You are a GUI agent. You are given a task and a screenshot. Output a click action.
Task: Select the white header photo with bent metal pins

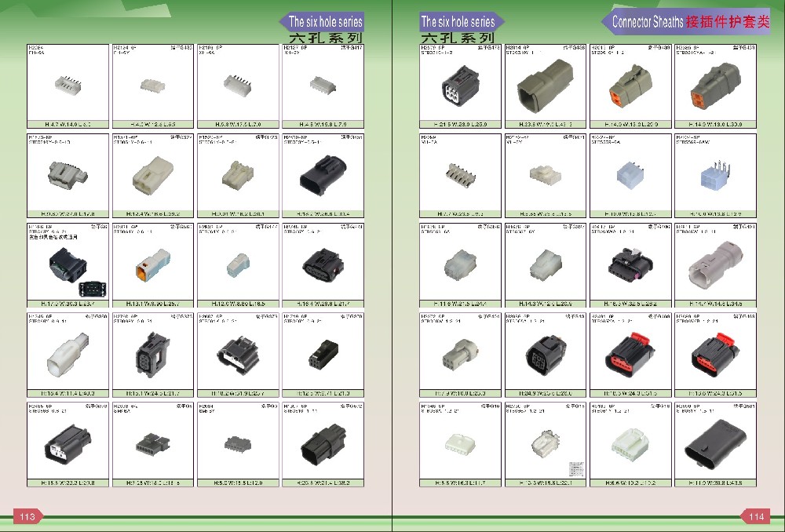pyautogui.click(x=716, y=175)
